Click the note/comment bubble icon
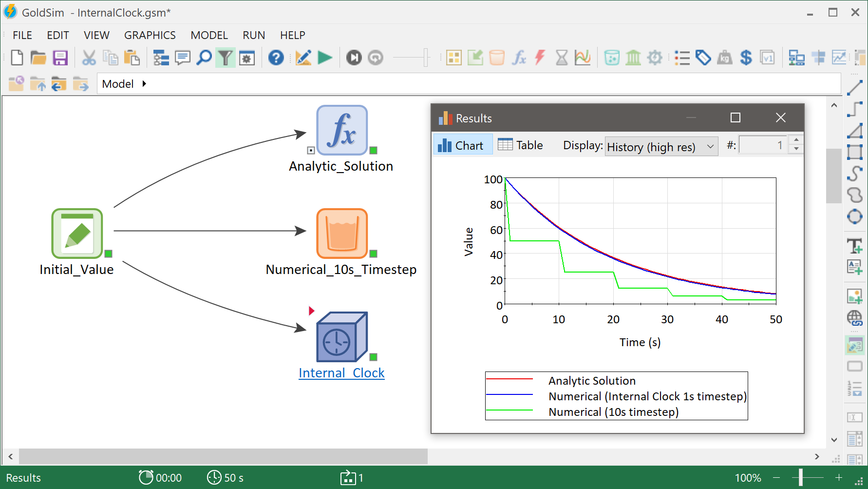 (183, 58)
